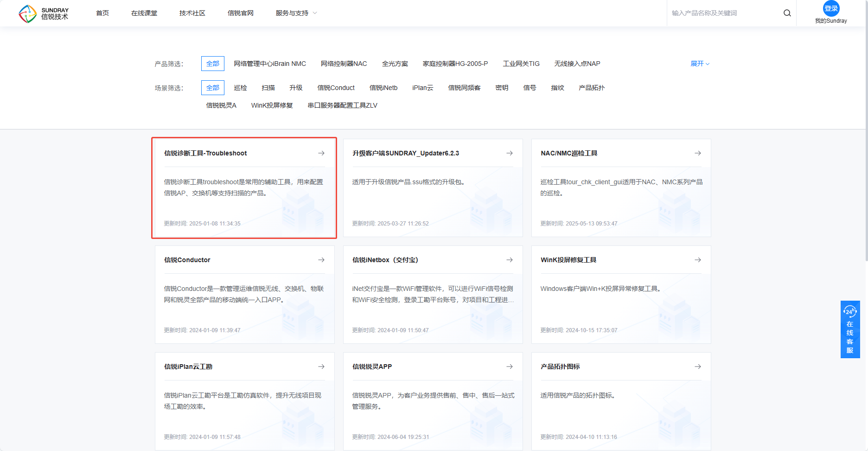Click the arrow on 信锐诊断工具-Troubleshoot card

321,153
